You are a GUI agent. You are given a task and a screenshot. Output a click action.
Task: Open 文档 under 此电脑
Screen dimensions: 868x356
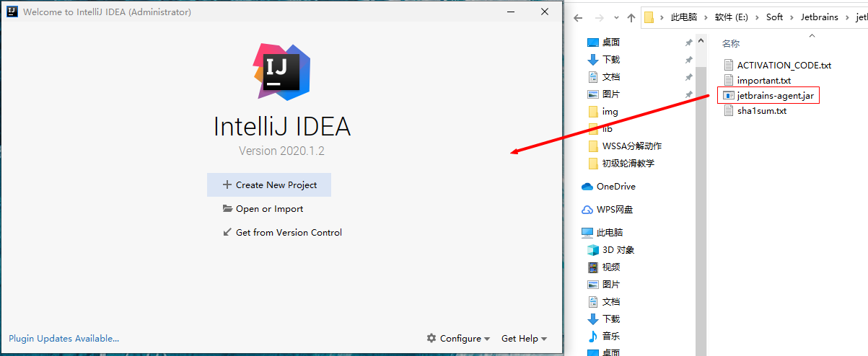coord(610,302)
